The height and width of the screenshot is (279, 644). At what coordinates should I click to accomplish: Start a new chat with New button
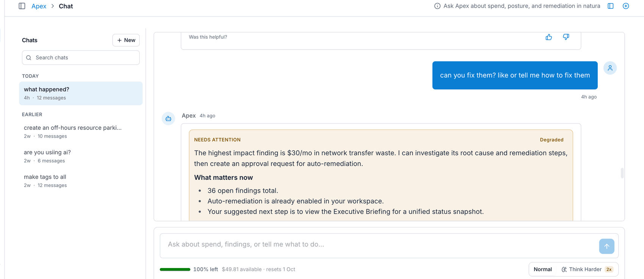point(126,40)
